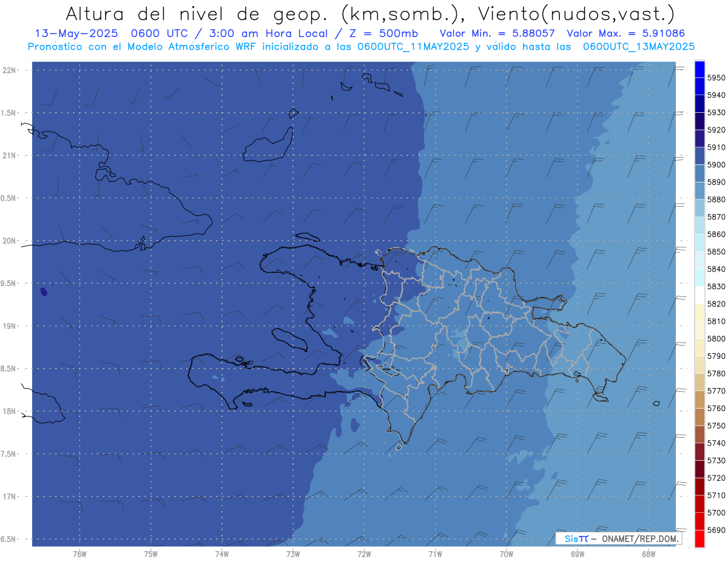Screen dimensions: 728x562
Task: Click the '5940' legend value
Action: 716,95
